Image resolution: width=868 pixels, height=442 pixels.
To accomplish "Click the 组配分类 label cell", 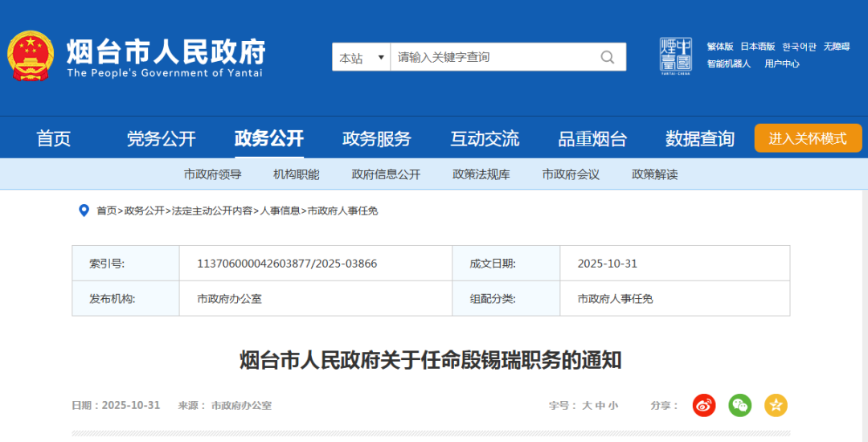I will 506,299.
